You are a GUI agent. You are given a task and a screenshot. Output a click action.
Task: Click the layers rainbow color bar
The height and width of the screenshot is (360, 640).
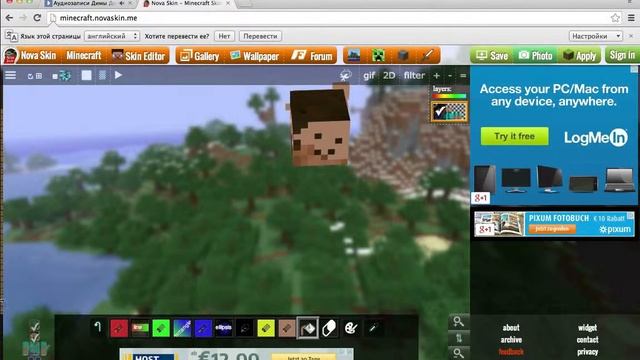tap(449, 96)
